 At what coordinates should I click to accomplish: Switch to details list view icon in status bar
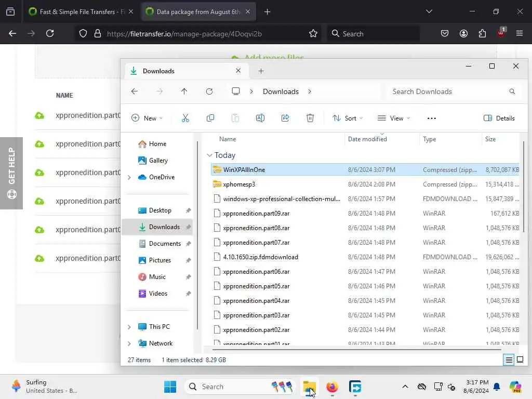click(509, 360)
